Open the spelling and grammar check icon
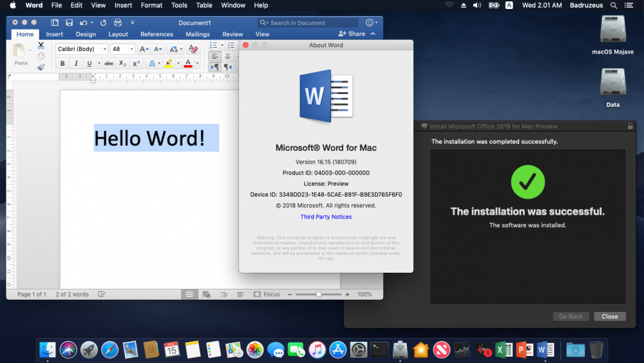This screenshot has height=363, width=644. tap(102, 295)
